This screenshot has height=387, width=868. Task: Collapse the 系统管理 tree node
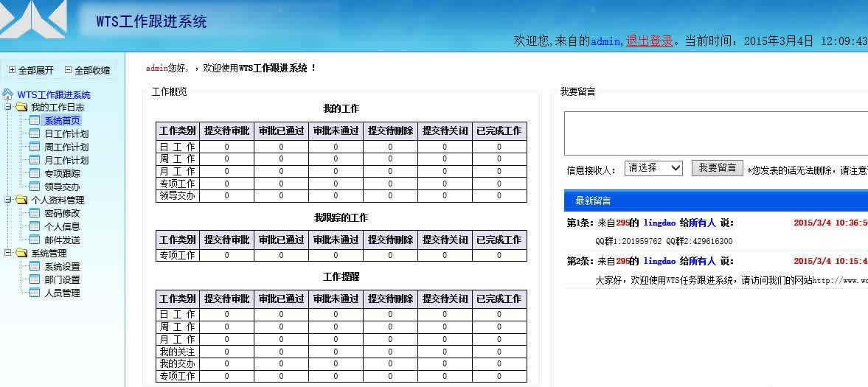tap(8, 253)
